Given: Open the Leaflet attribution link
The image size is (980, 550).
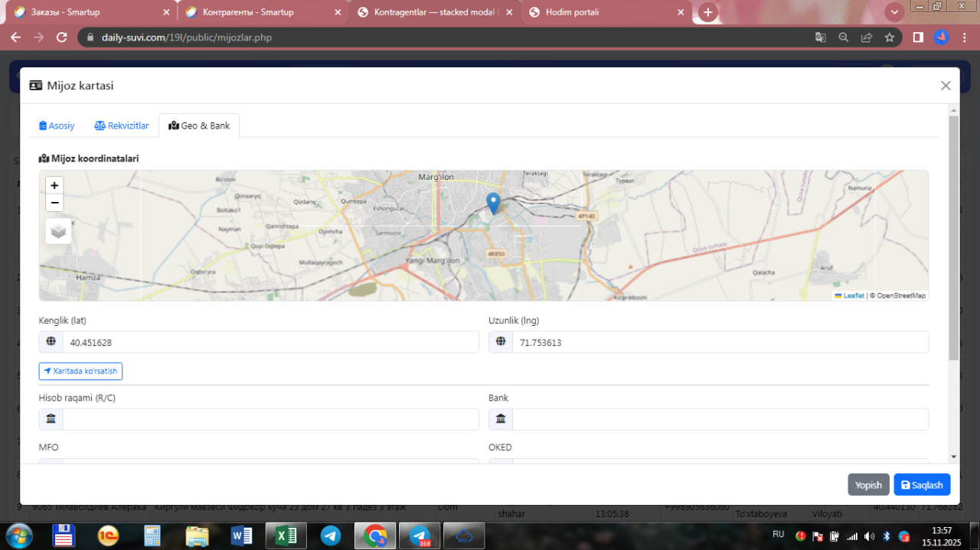Looking at the screenshot, I should (853, 295).
